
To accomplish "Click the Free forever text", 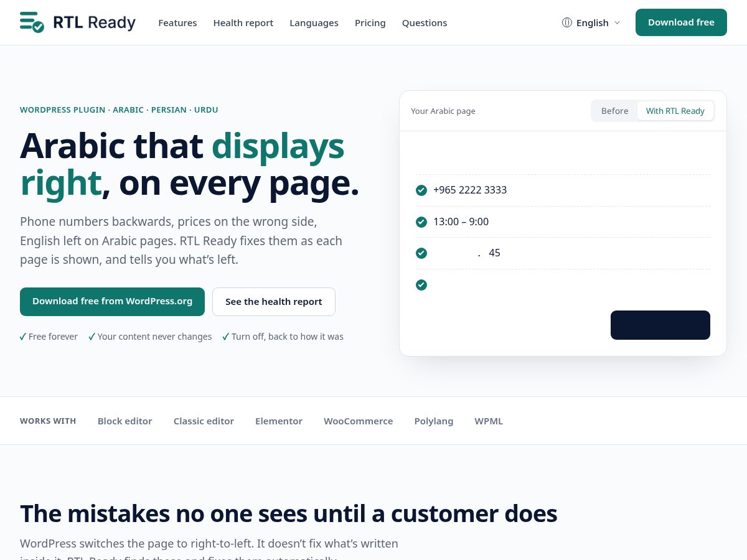I will point(53,337).
